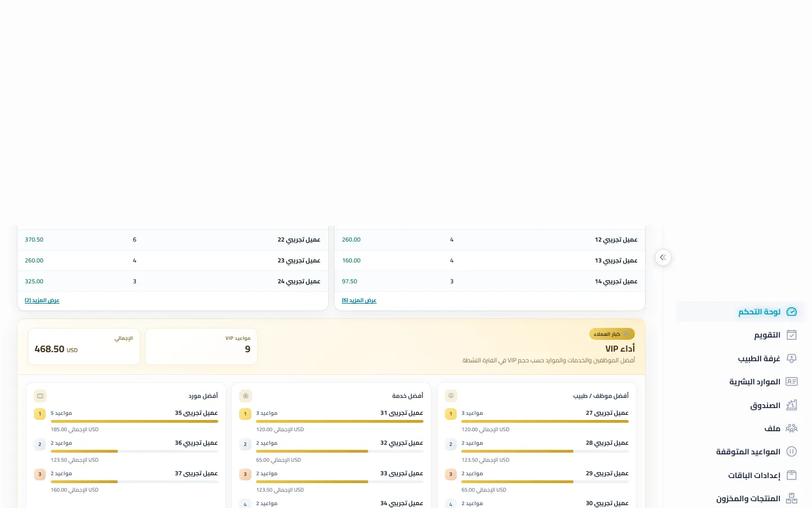Click the 97.50 amount in the table
The width and height of the screenshot is (812, 508).
(350, 282)
